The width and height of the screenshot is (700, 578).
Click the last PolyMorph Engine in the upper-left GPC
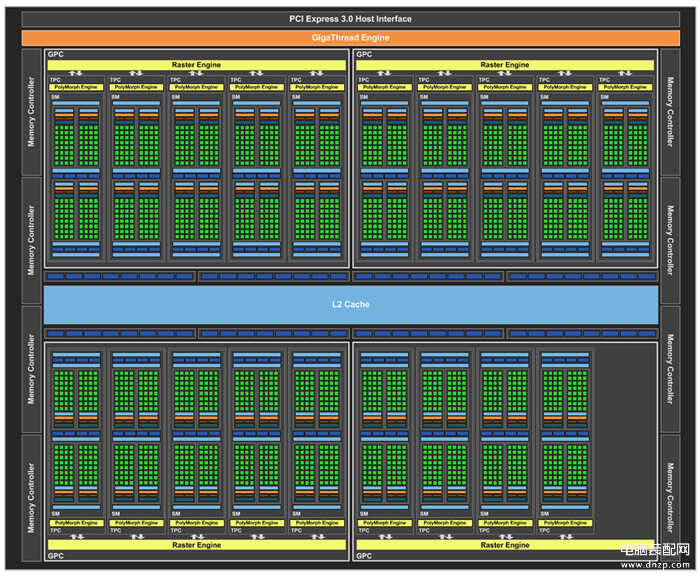tap(317, 87)
